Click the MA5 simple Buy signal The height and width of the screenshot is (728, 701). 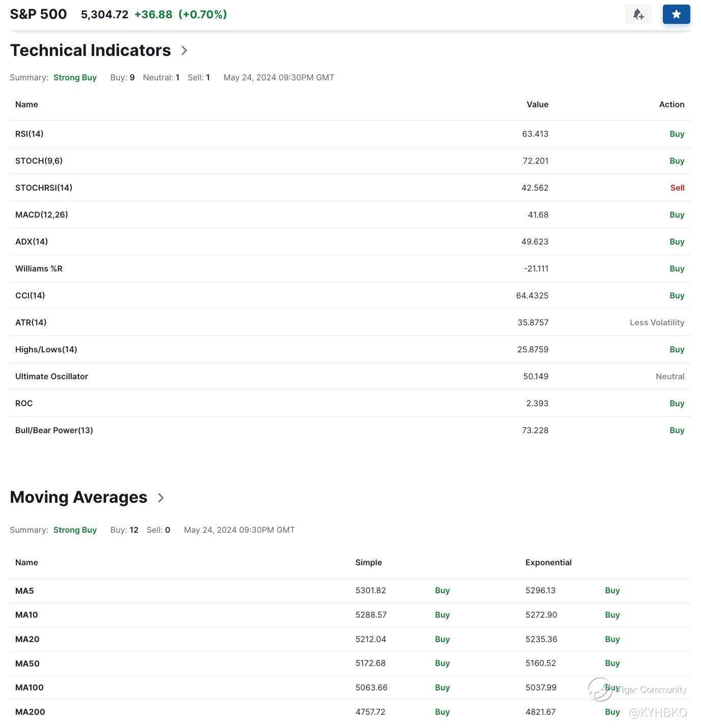pos(442,590)
